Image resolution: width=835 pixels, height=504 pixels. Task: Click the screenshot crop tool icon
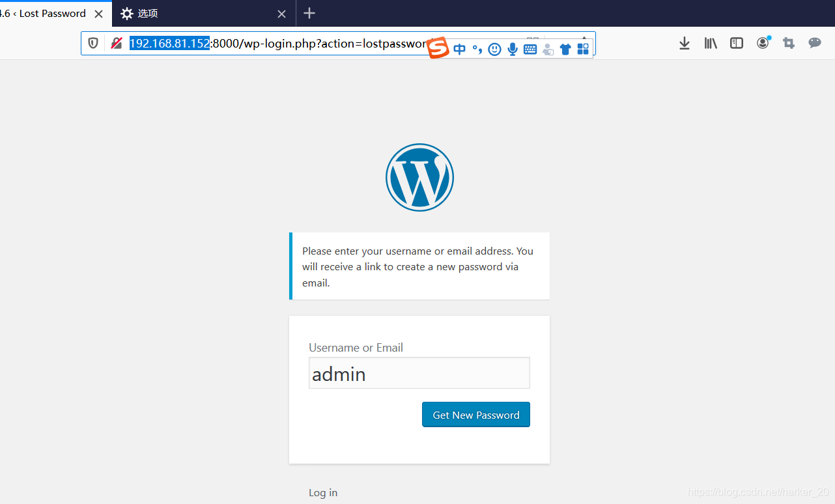point(789,44)
